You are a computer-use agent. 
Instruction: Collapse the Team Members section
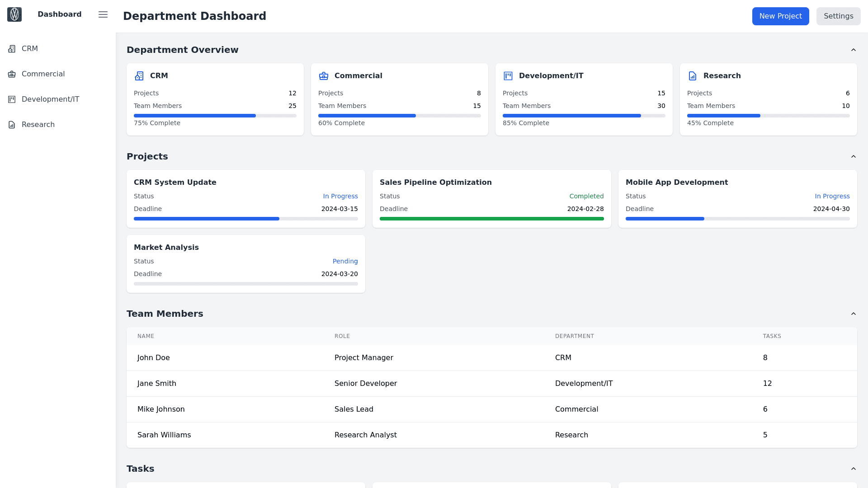click(x=854, y=314)
